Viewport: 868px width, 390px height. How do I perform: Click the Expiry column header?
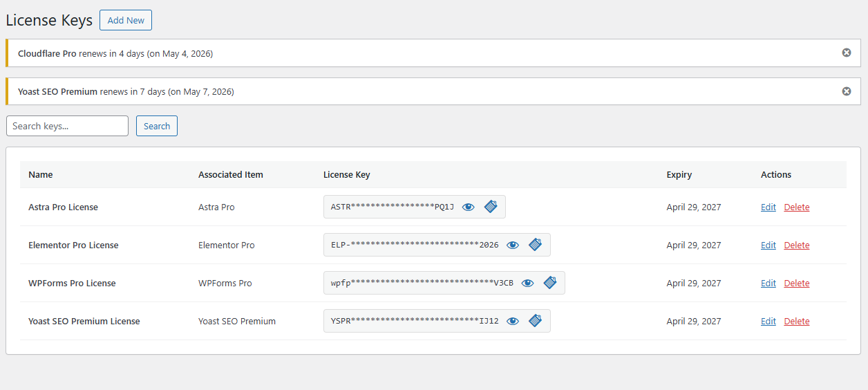(679, 174)
